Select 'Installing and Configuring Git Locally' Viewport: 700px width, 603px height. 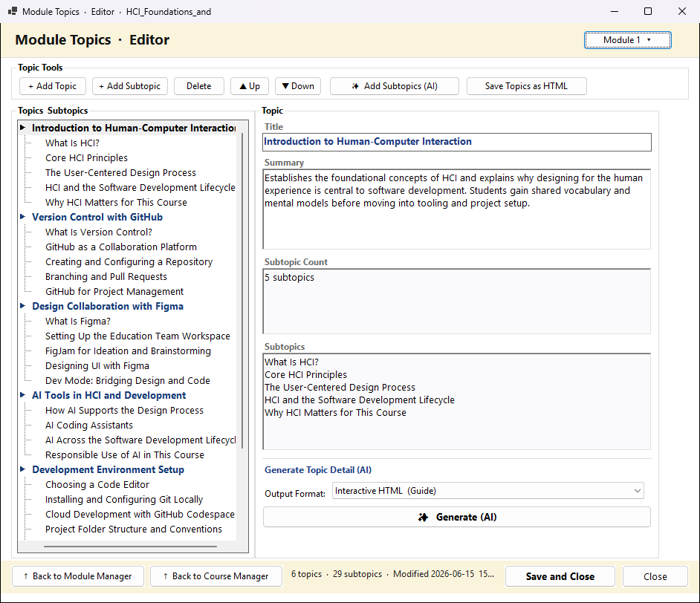[124, 500]
